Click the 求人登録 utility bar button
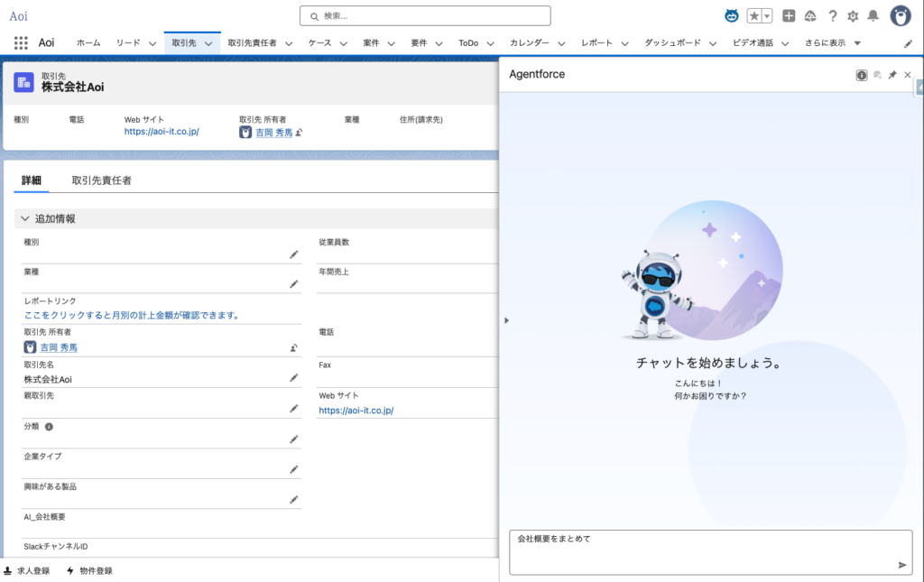The height and width of the screenshot is (582, 924). tap(27, 571)
